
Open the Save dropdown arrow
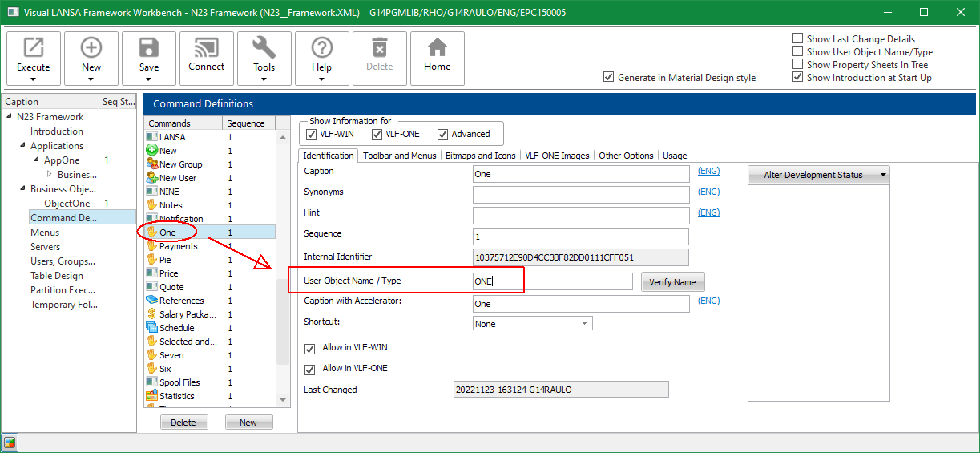click(x=149, y=79)
